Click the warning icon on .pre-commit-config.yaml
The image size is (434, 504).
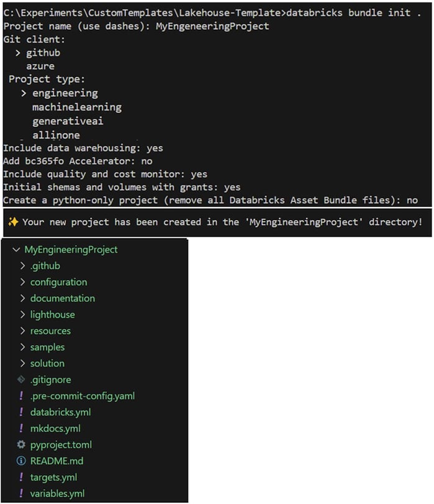(x=20, y=396)
